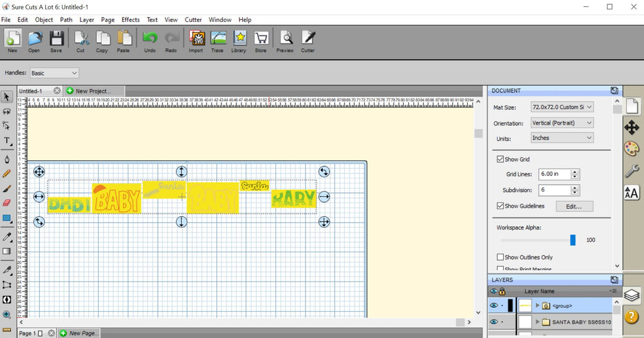Click the Edit guidelines button

(x=574, y=206)
